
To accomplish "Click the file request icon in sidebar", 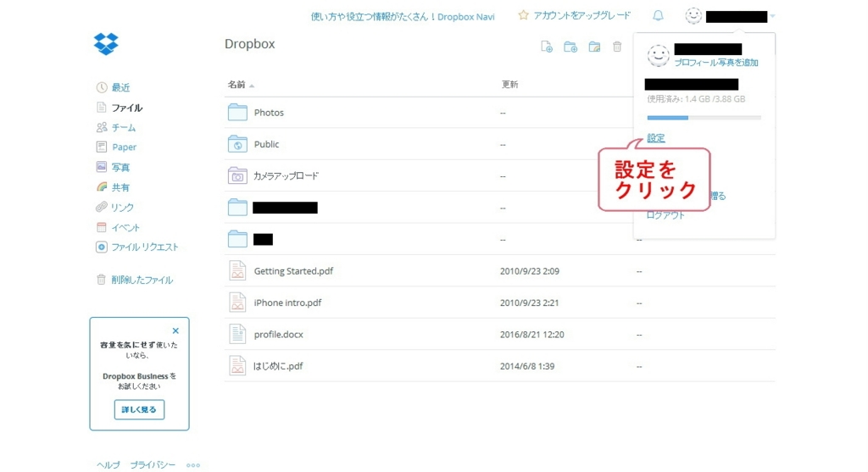I will click(x=102, y=247).
